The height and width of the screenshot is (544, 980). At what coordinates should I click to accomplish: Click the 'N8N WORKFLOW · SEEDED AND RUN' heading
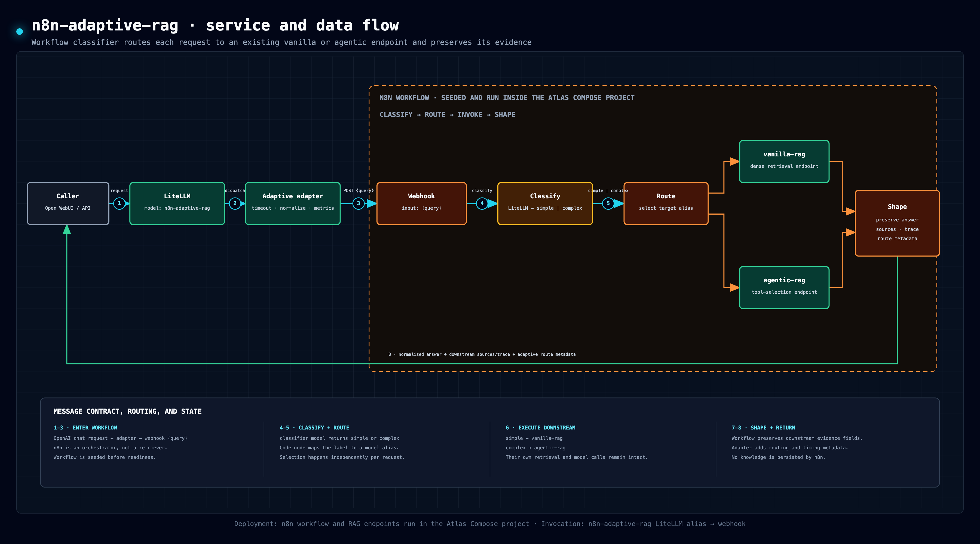click(x=507, y=98)
